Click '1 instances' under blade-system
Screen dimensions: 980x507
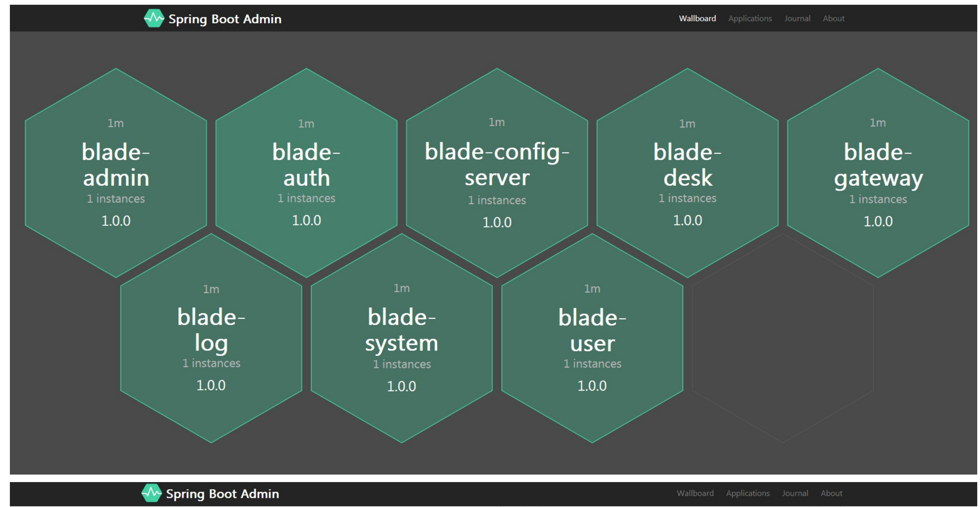click(401, 364)
